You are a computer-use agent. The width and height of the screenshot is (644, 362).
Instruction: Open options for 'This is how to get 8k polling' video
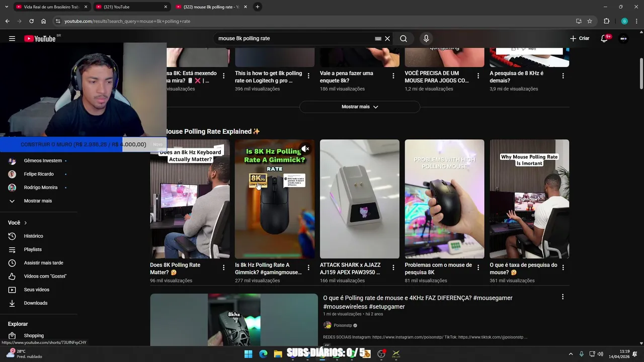tap(308, 76)
